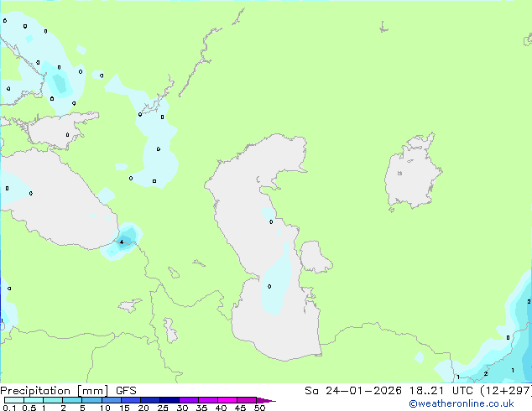
Task: Select the 20–25 mm legend swatch
Action: point(149,400)
